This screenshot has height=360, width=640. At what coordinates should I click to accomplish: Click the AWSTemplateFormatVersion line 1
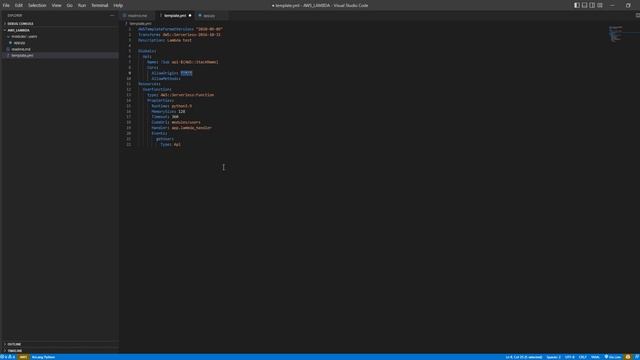pos(180,29)
